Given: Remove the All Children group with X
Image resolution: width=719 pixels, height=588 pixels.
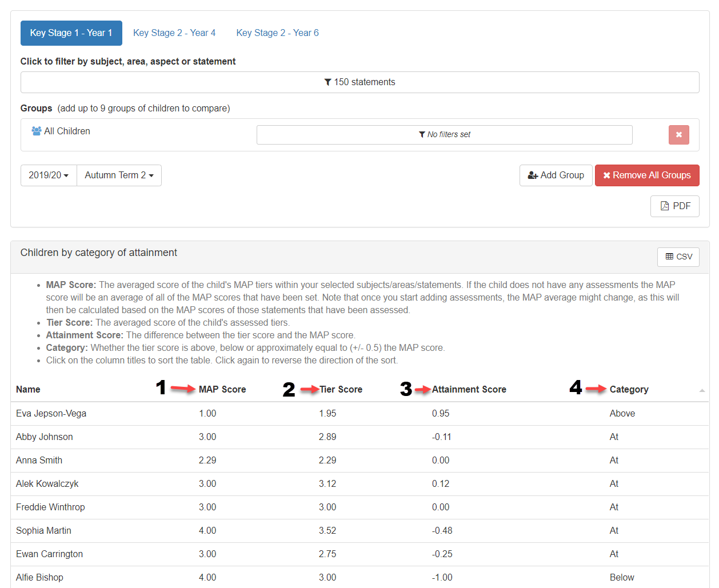Looking at the screenshot, I should 679,135.
